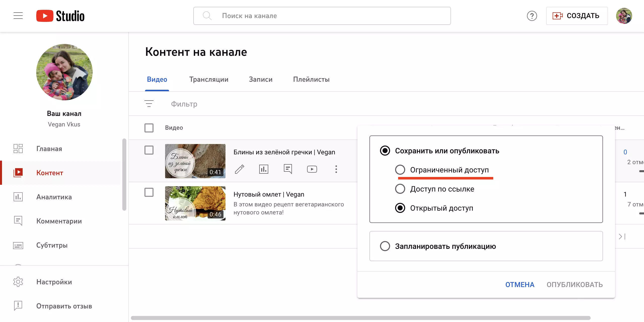Open the help question mark icon

[532, 16]
